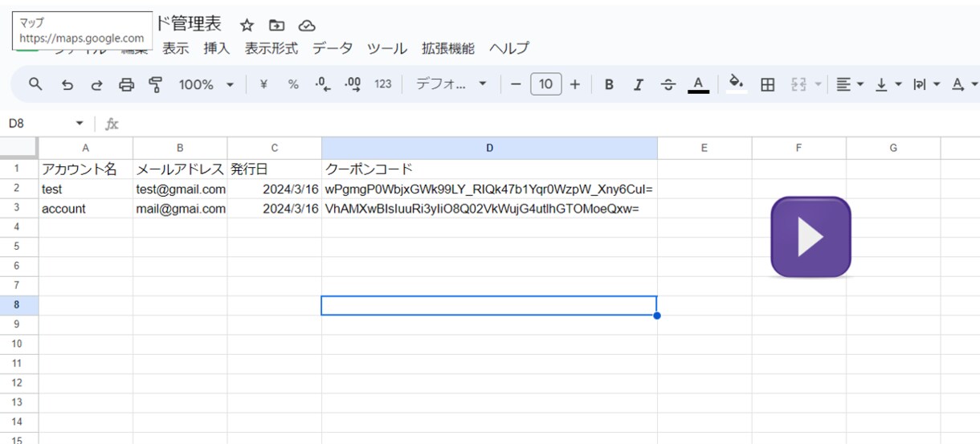Select coupon code starting with VhAMXwB

coord(489,209)
